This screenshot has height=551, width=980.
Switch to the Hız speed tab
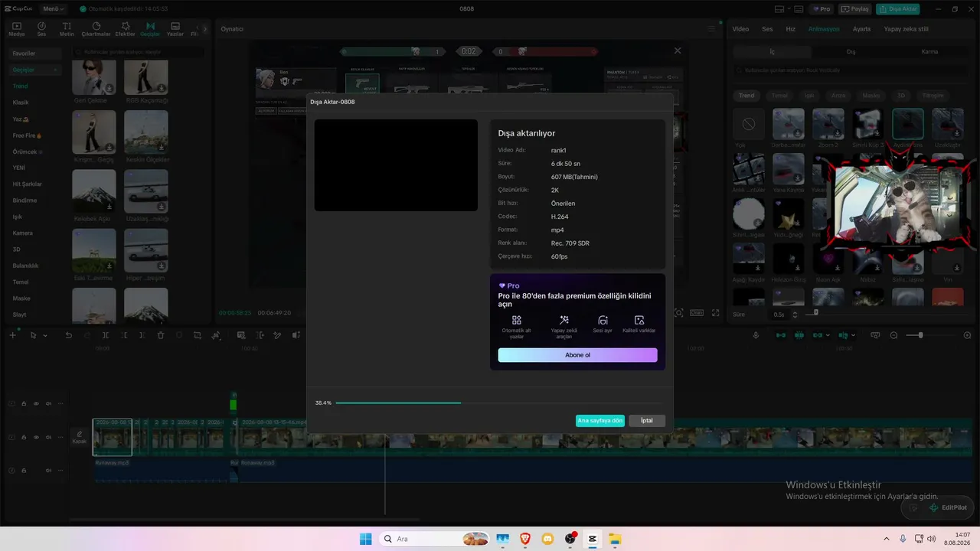(x=791, y=29)
